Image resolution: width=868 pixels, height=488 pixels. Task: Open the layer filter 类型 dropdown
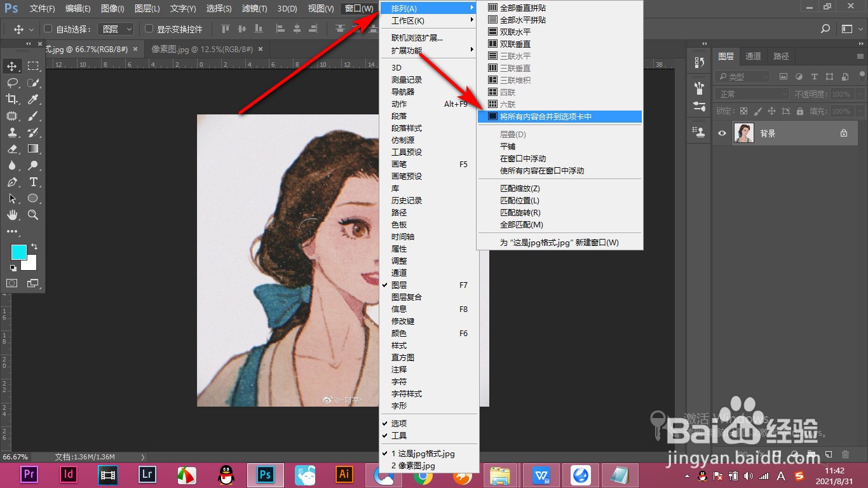[742, 77]
